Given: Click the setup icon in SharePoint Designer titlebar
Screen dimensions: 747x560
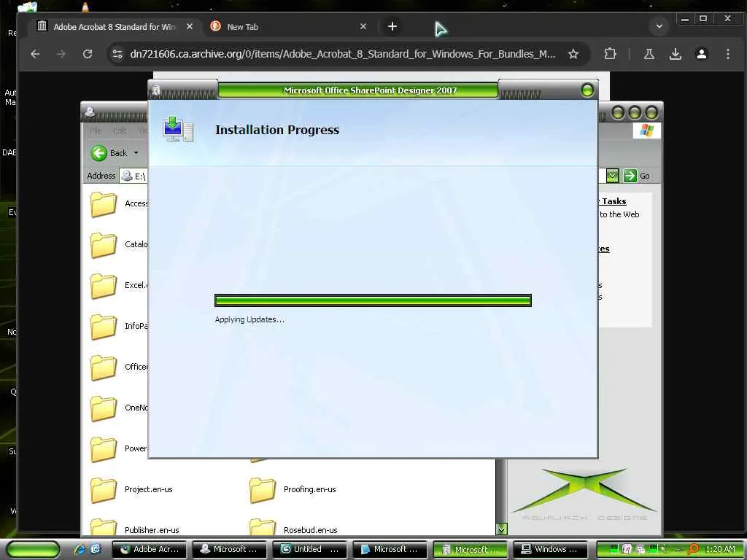Looking at the screenshot, I should point(156,90).
